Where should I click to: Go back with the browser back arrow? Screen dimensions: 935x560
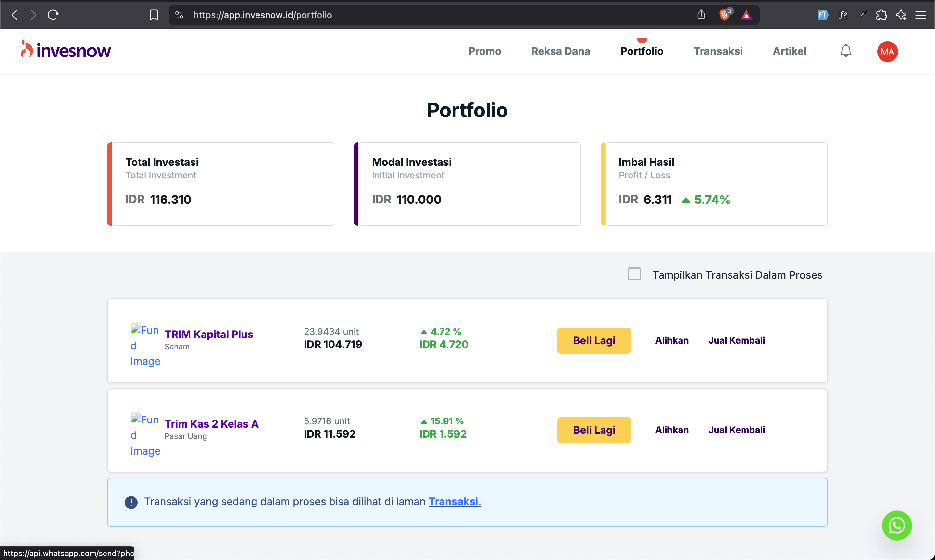tap(15, 15)
